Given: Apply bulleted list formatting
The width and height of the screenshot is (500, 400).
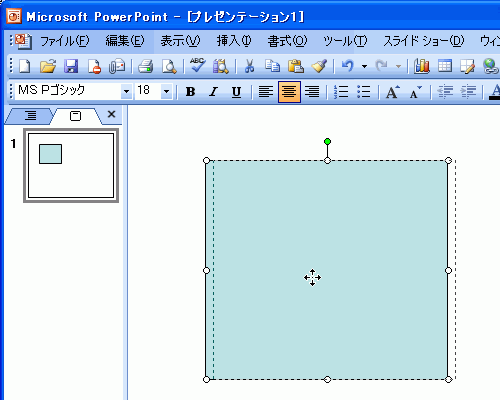Looking at the screenshot, I should (364, 92).
